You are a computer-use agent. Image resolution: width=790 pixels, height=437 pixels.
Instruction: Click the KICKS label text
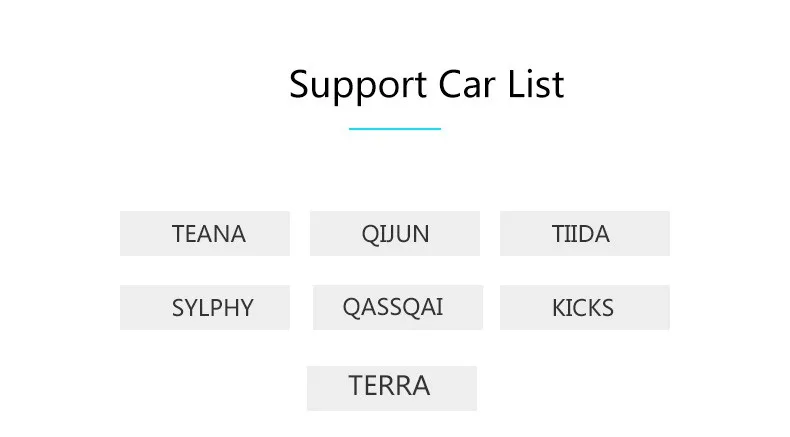[x=583, y=308]
